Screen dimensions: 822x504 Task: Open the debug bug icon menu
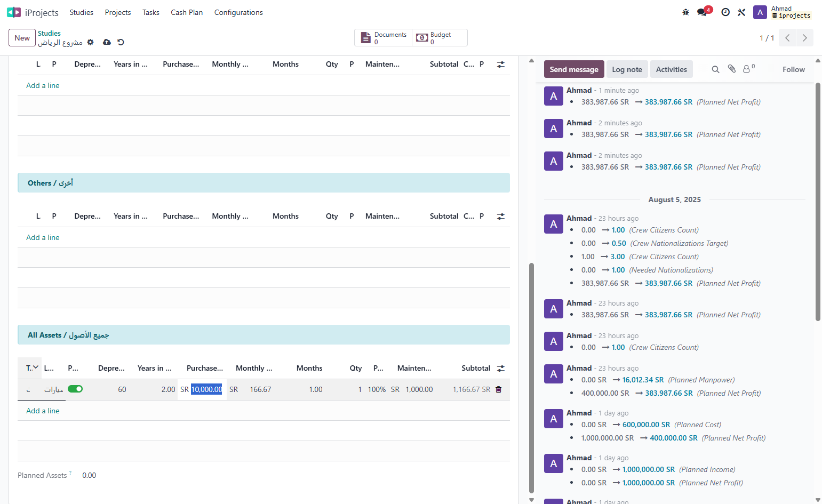click(685, 12)
